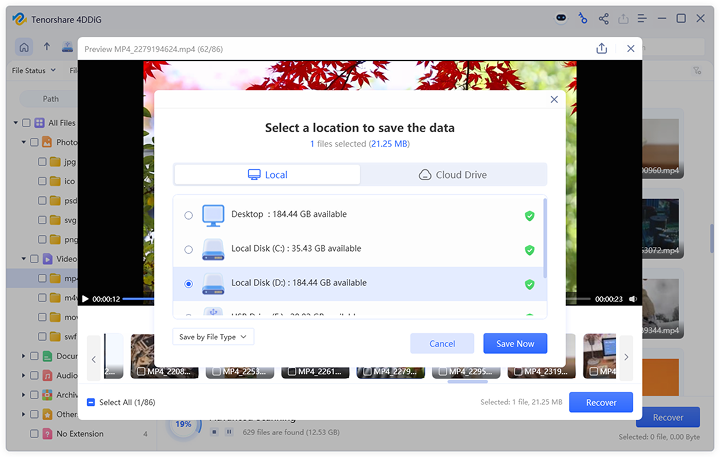Click the share icon in title bar

[x=603, y=19]
